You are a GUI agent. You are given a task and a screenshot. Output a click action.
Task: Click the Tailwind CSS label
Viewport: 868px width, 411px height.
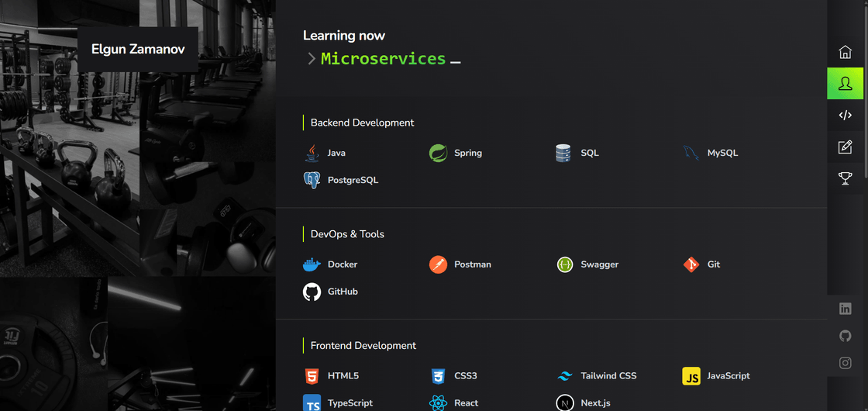pos(608,376)
